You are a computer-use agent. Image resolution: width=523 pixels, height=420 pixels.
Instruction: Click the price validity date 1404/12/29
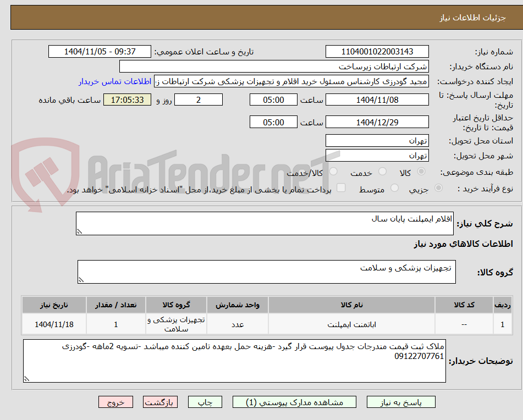(377, 122)
